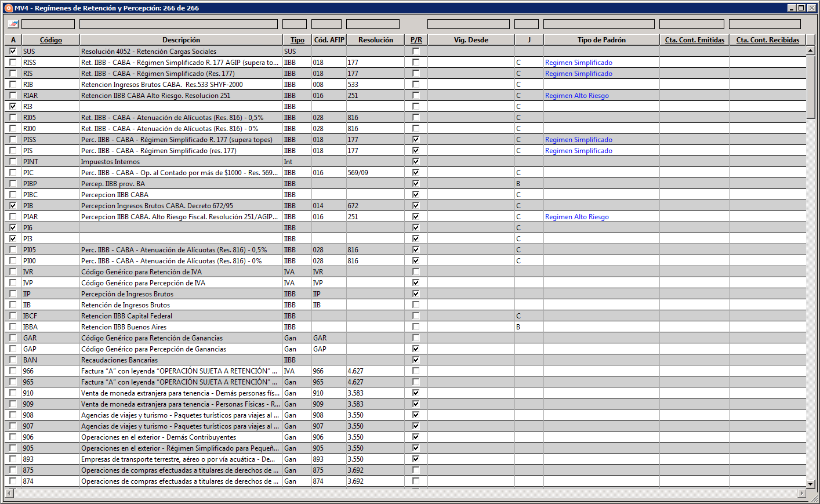Select the 'PIBC' code cell
The image size is (820, 504).
coord(50,194)
